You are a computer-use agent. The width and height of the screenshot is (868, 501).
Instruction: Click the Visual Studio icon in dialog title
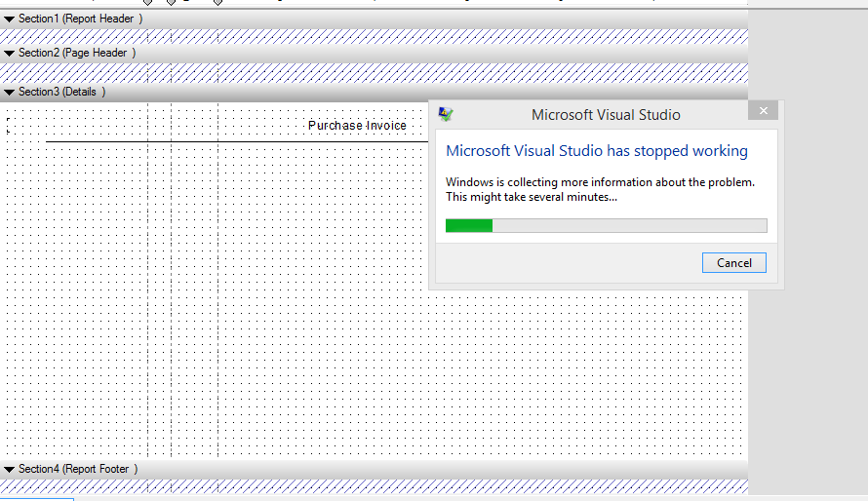[x=446, y=114]
